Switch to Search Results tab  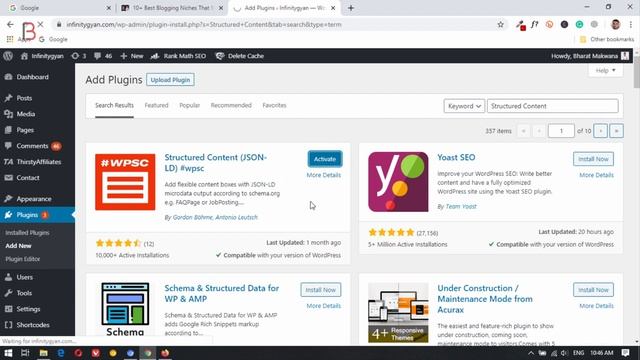click(x=114, y=105)
